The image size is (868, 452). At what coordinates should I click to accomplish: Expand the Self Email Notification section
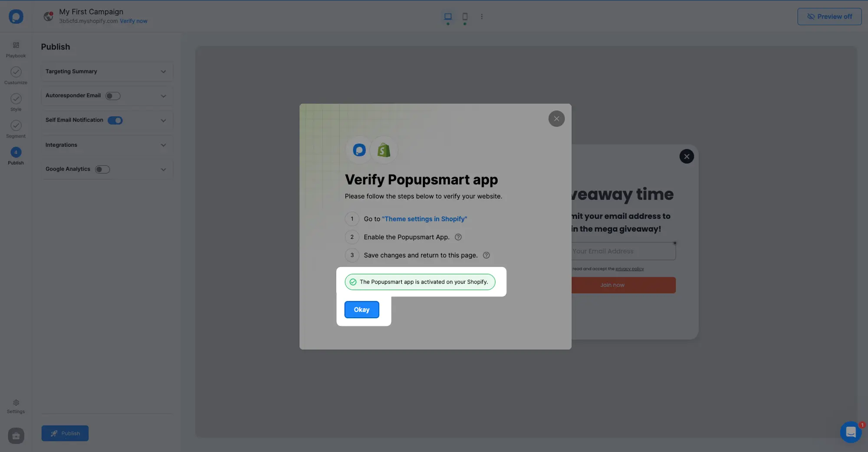pyautogui.click(x=163, y=121)
